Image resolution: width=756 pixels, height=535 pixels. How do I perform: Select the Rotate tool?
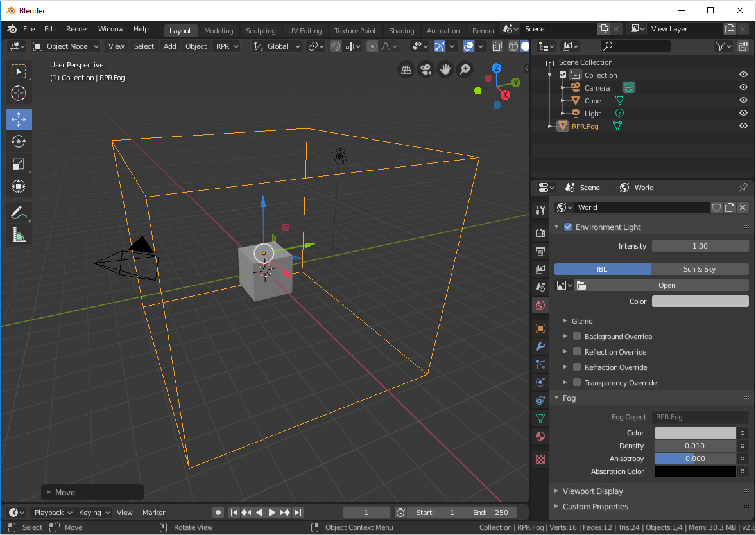click(19, 141)
